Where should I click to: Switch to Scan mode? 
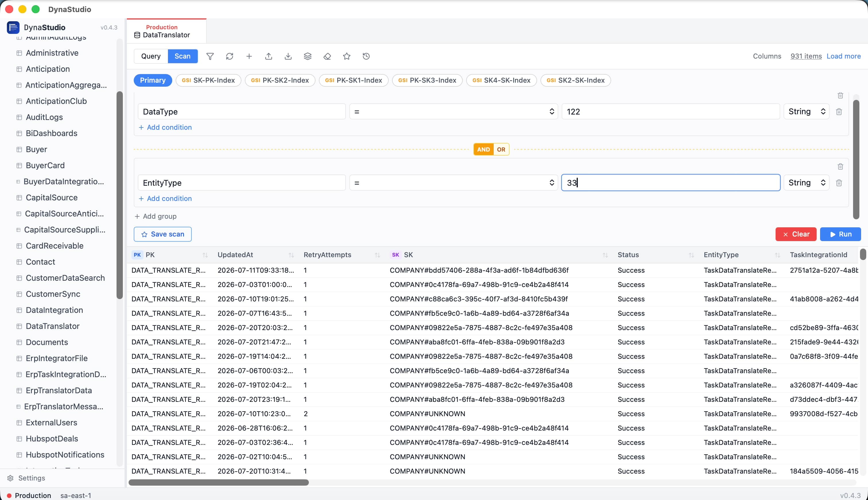(x=182, y=56)
